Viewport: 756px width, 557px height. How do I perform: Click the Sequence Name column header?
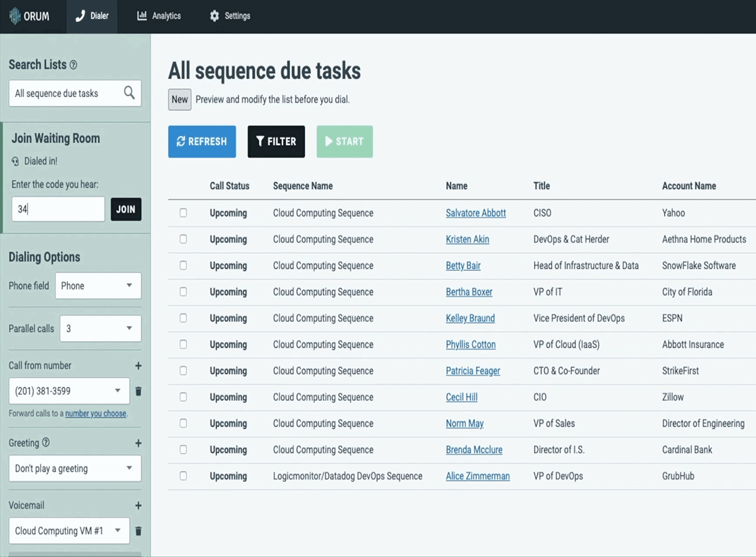[303, 186]
